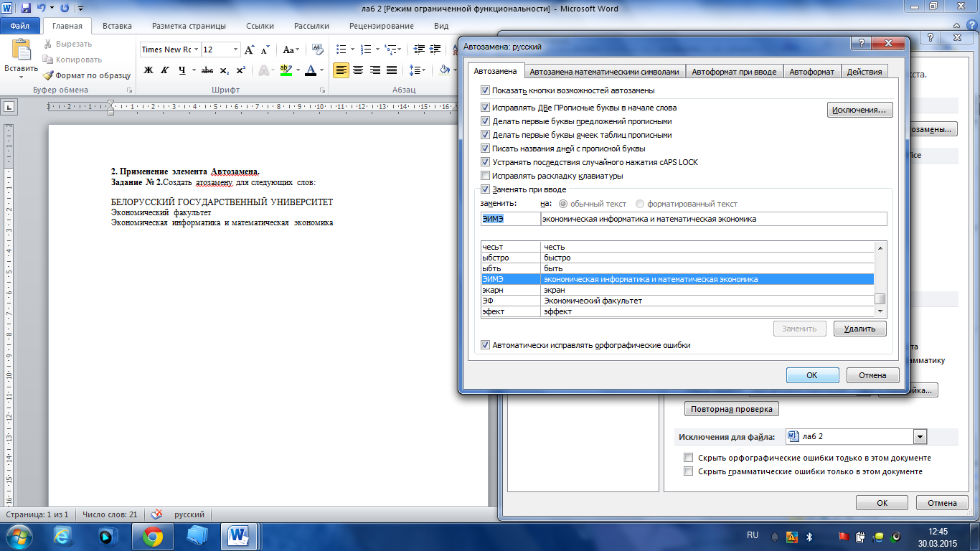Click 'Отмена' in the AutoCorrect dialog

pyautogui.click(x=872, y=375)
